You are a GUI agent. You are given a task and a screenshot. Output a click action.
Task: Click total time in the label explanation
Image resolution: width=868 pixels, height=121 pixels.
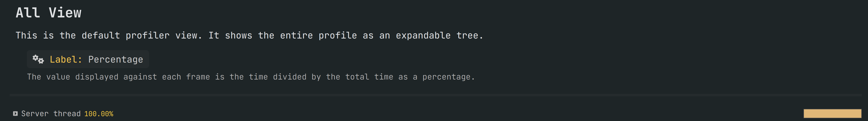point(359,77)
